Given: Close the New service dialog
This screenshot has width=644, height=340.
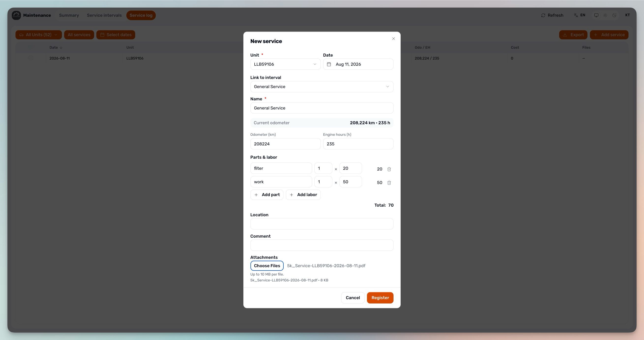Looking at the screenshot, I should [x=394, y=39].
